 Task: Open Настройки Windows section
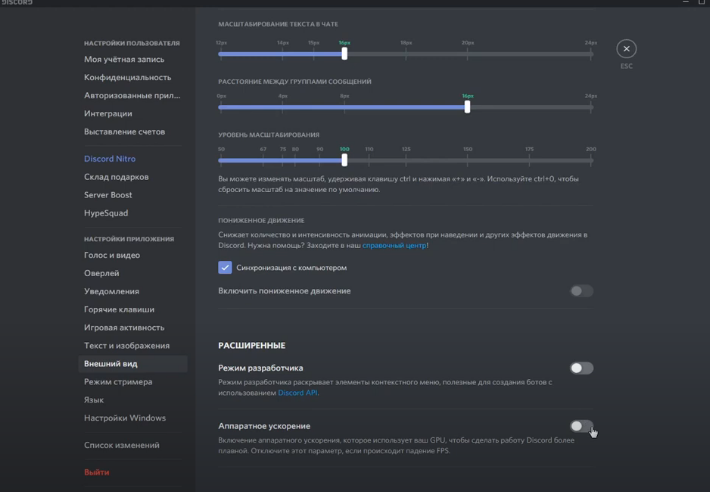[x=125, y=418]
